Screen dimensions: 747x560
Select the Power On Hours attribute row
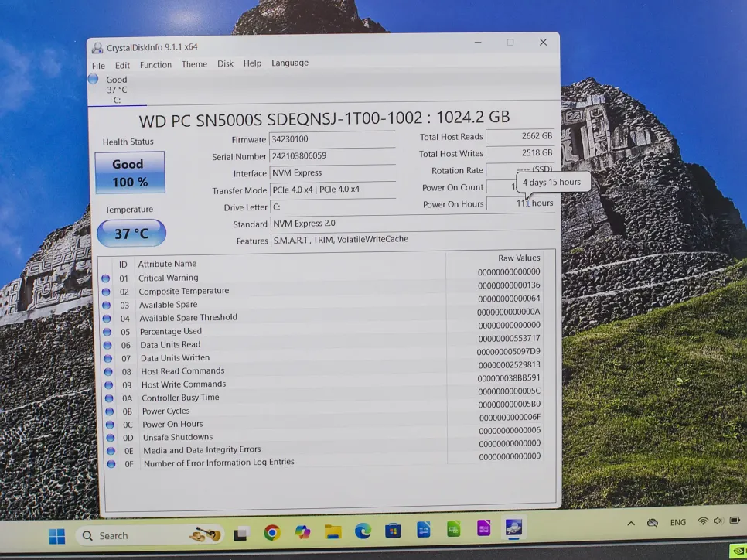click(x=172, y=424)
